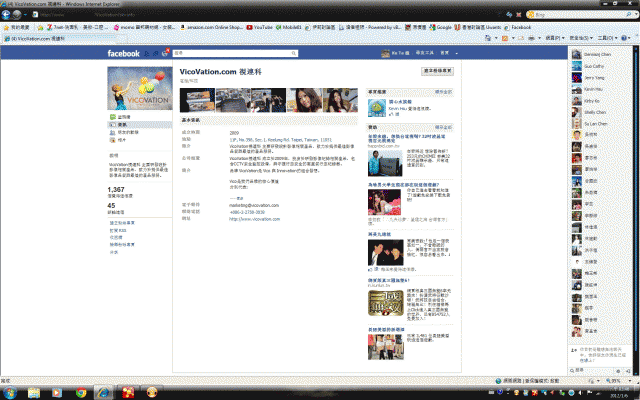Open the http://www.vicovation.com website link

254,219
